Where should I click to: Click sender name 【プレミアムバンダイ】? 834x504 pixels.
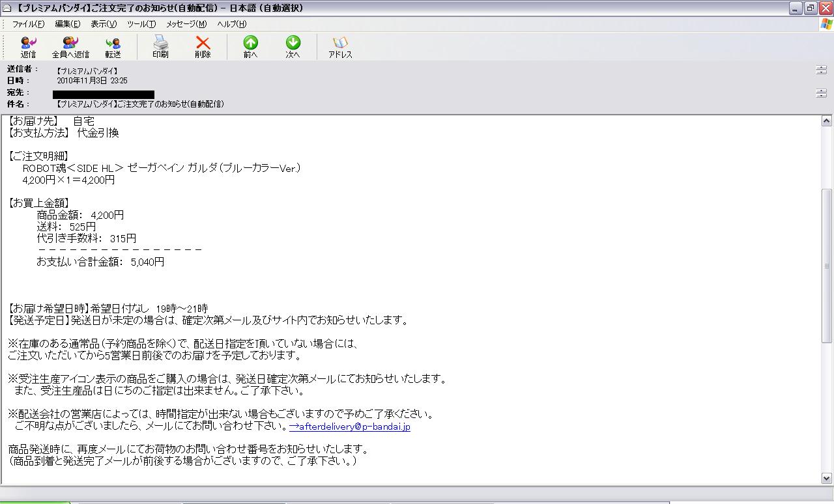click(x=87, y=70)
